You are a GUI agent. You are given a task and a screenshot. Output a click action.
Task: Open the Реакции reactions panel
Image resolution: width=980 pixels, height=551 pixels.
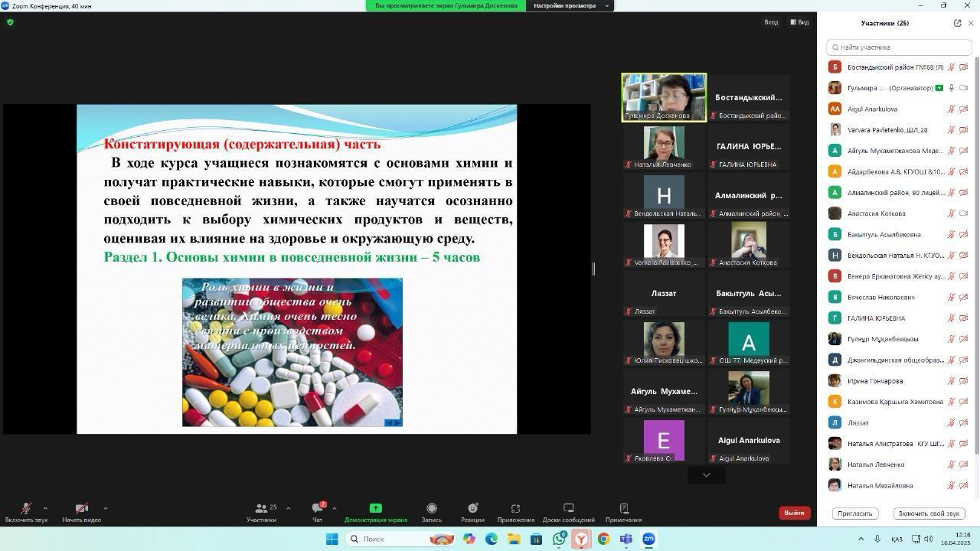click(x=472, y=509)
